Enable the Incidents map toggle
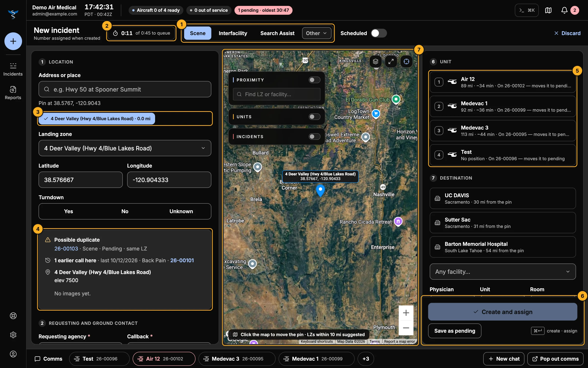 [314, 136]
